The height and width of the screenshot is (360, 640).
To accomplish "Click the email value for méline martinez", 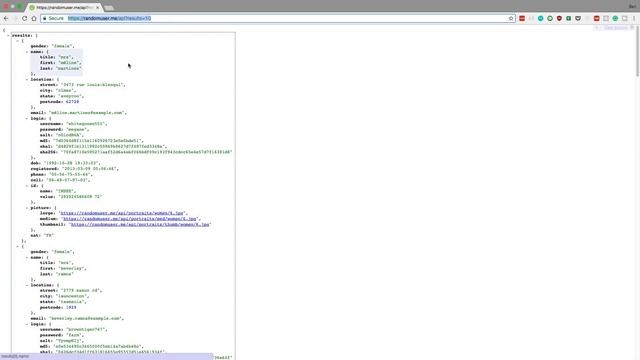I will [x=87, y=113].
